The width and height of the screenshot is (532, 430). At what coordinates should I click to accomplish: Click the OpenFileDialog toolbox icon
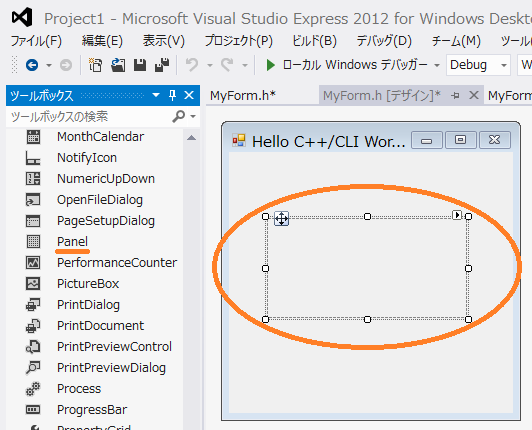pos(33,200)
